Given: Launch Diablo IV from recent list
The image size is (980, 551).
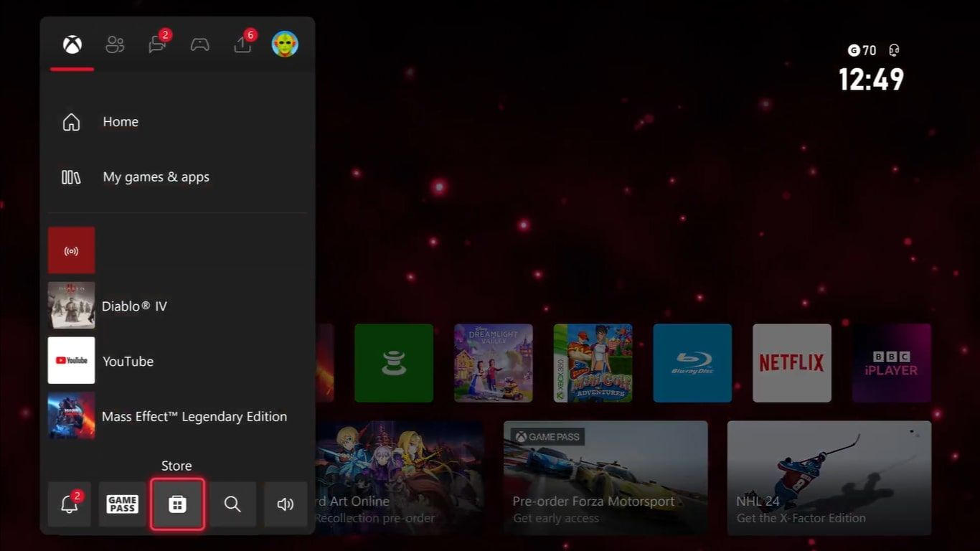Looking at the screenshot, I should tap(134, 306).
